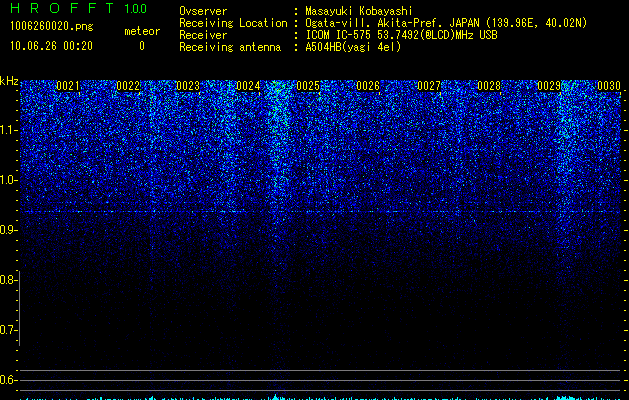Click time marker 0022
629x400 pixels.
128,86
